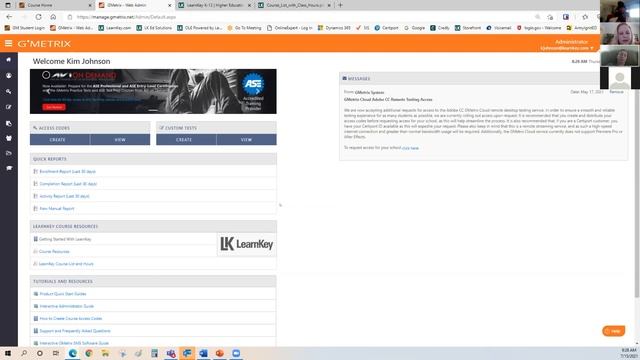
Task: Reload the page with refresh icon
Action: click(38, 17)
